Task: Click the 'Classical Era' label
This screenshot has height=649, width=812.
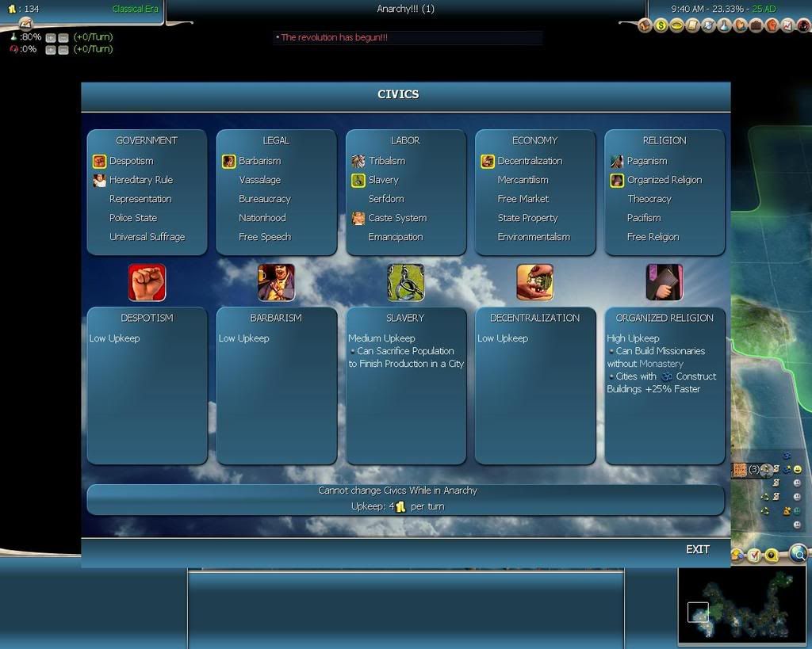Action: pos(135,9)
